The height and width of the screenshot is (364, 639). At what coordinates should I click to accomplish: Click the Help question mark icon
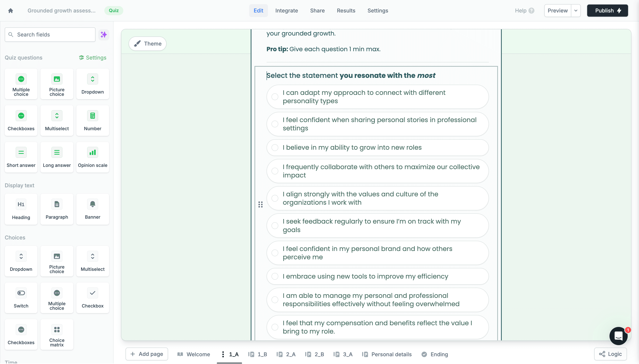tap(531, 11)
